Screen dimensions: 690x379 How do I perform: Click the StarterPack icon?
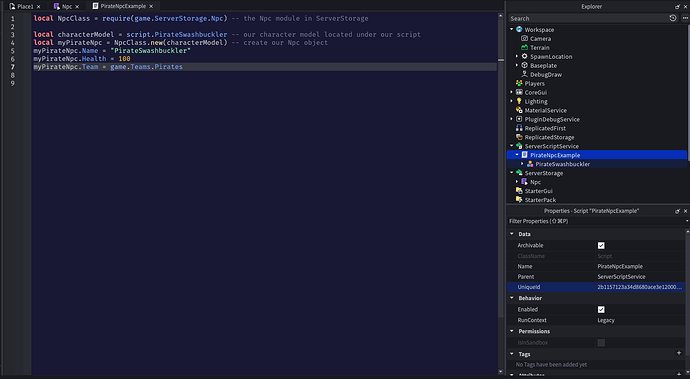pyautogui.click(x=519, y=200)
